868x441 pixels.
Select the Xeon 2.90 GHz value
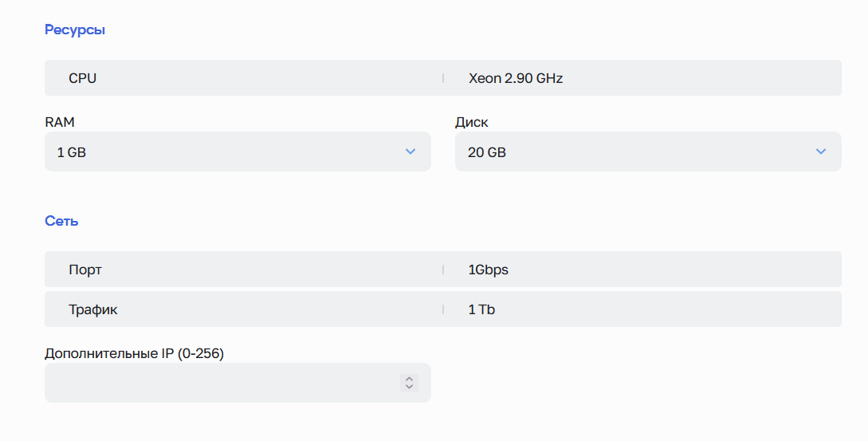tap(516, 78)
